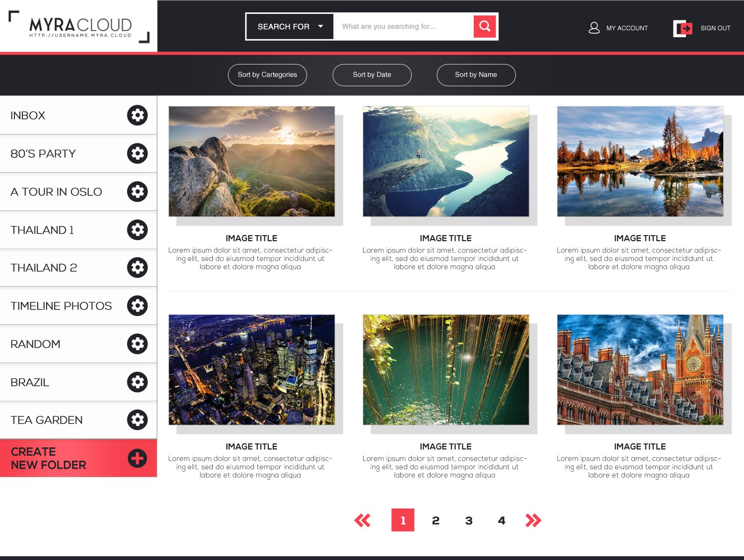This screenshot has height=560, width=744.
Task: Click Sort by Cartegories button
Action: tap(267, 75)
